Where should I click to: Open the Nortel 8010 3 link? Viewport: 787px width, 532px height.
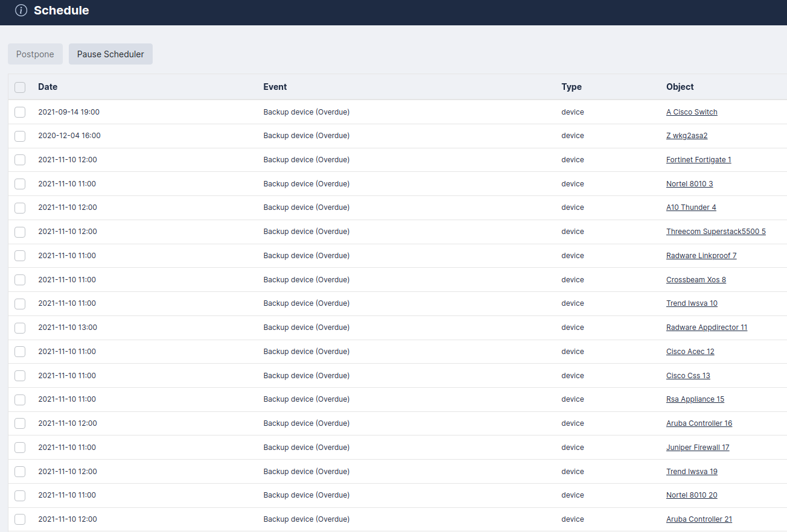(689, 184)
